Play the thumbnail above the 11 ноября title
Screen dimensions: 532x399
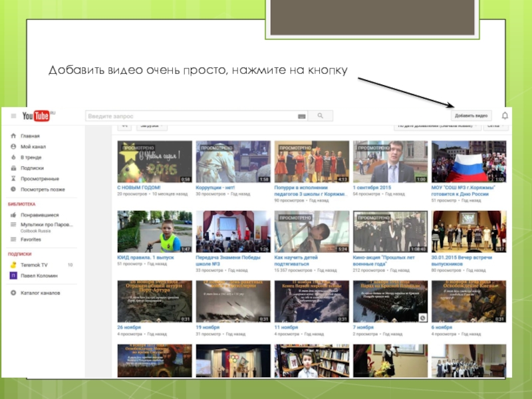(x=311, y=301)
